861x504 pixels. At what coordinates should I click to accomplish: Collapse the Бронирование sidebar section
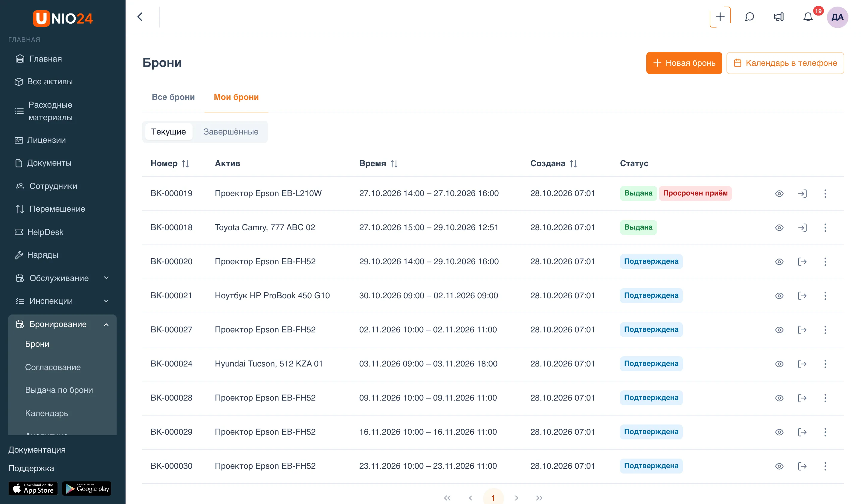(x=62, y=324)
